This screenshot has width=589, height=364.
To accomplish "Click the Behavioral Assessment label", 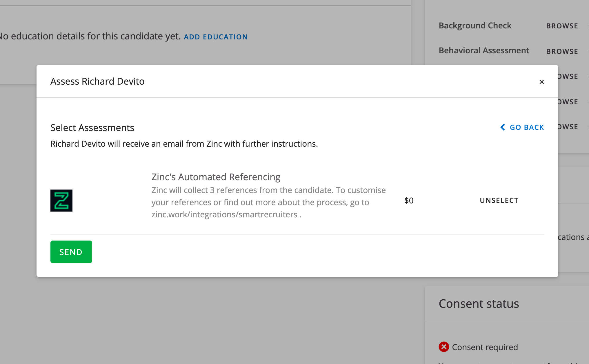I will point(484,50).
